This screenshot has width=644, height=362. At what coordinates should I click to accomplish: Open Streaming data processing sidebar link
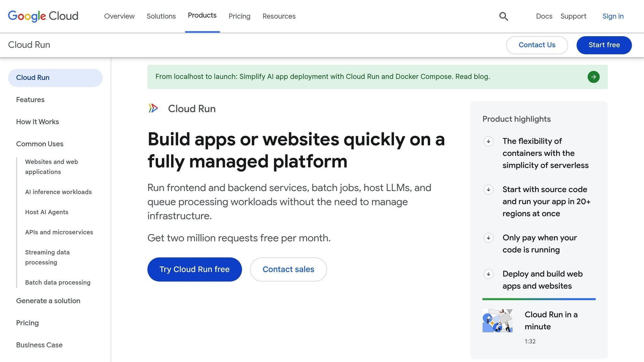point(47,257)
